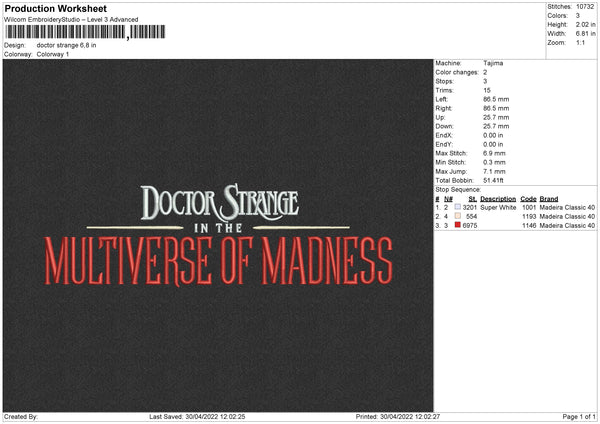Click the Max Stitch value 6.9 mm
This screenshot has height=424, width=600.
coord(494,153)
